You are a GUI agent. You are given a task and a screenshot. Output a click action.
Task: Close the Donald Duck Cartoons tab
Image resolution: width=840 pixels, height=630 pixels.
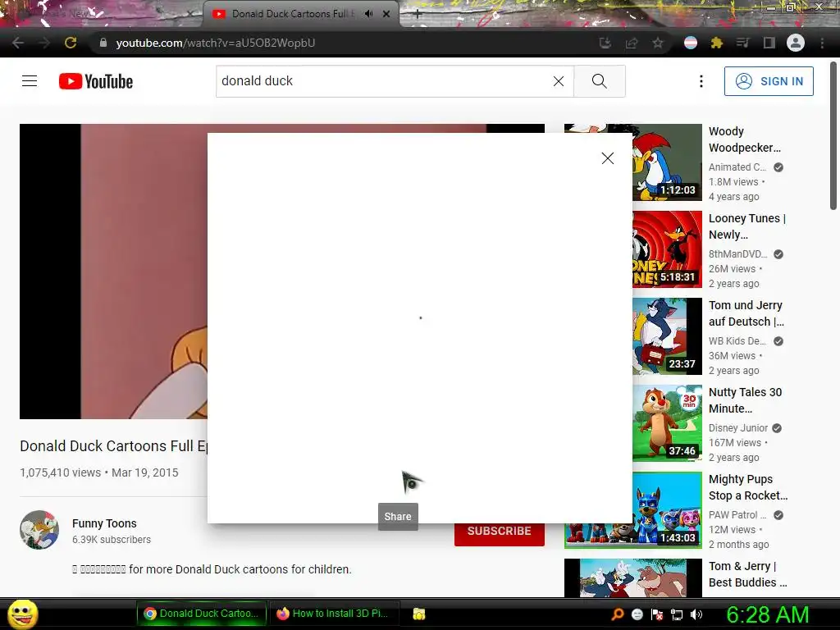coord(386,14)
